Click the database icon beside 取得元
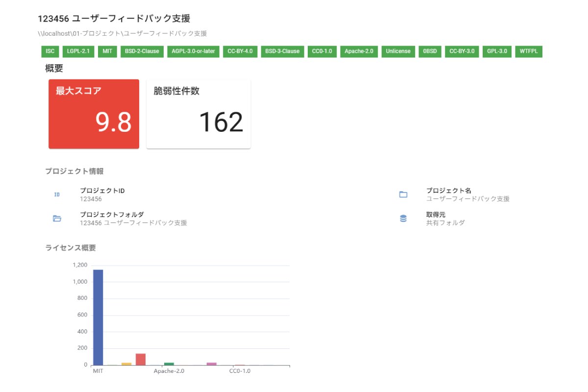588x392 pixels. click(x=403, y=219)
